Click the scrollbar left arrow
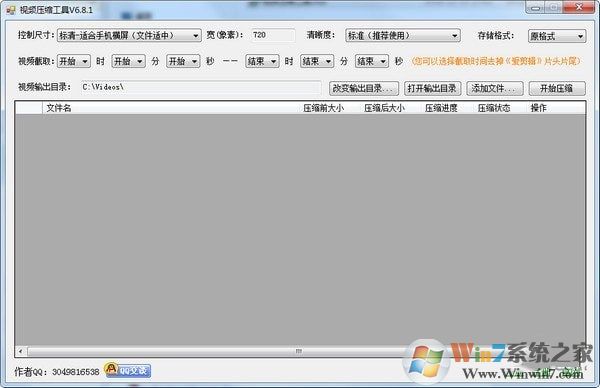Screen dimensions: 600x388 pyautogui.click(x=20, y=351)
